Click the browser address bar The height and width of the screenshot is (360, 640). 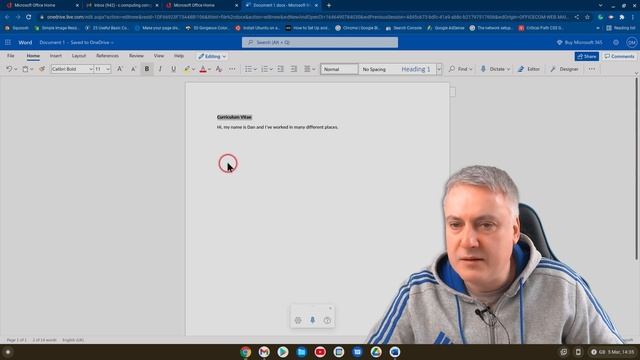(x=306, y=17)
